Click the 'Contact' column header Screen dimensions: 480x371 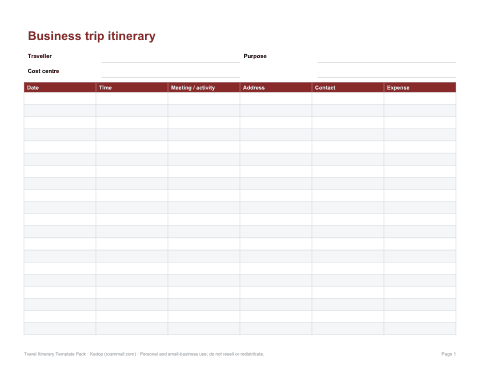348,87
